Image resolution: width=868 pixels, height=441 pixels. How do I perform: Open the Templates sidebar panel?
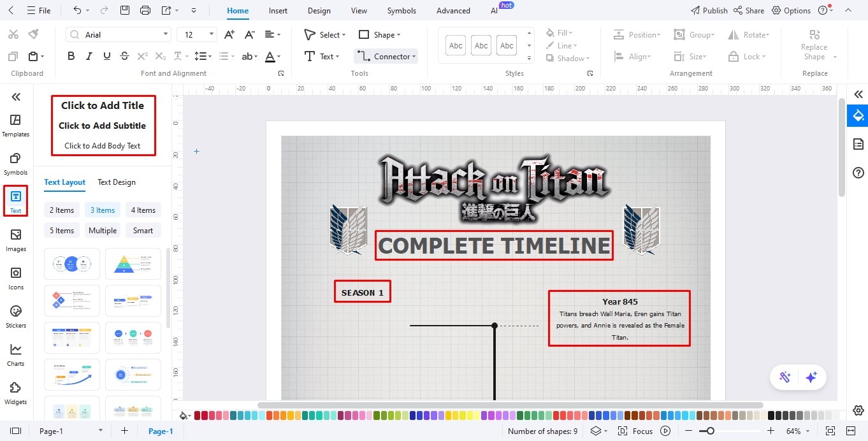(15, 126)
